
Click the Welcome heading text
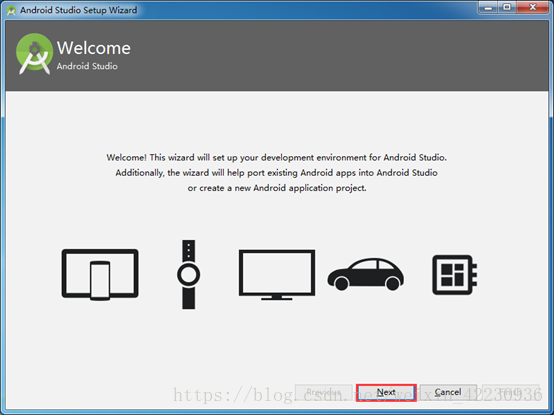[x=94, y=48]
